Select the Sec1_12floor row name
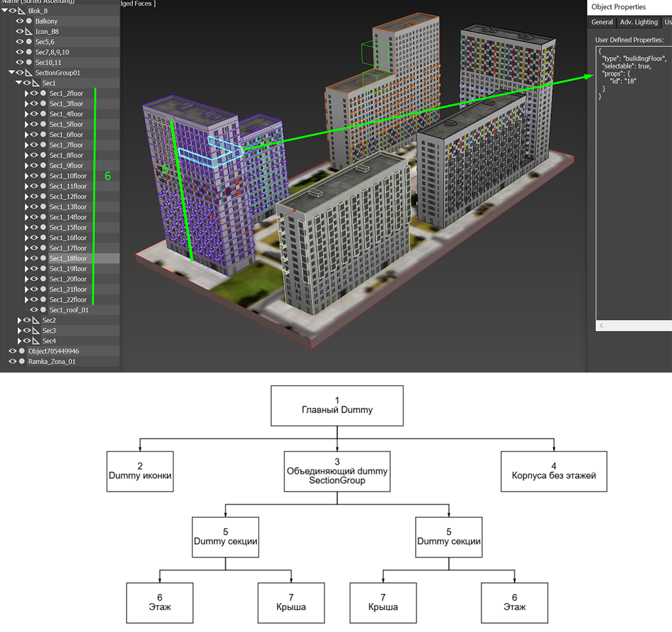Screen dimensions: 672x632 coord(68,197)
